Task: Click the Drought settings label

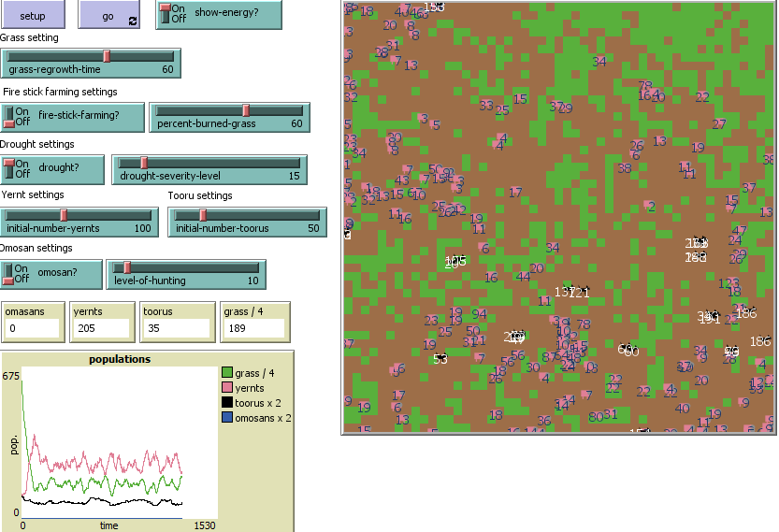Action: (x=37, y=144)
